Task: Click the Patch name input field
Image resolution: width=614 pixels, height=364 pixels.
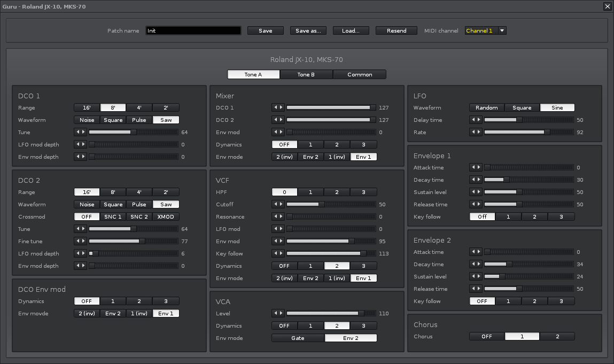Action: (193, 30)
